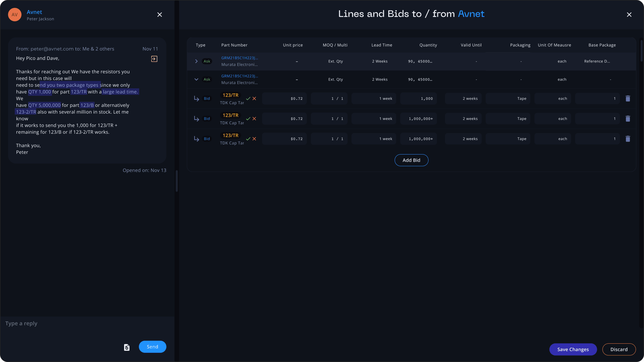Click the Unit price column header
Viewport: 644px width, 362px height.
293,45
